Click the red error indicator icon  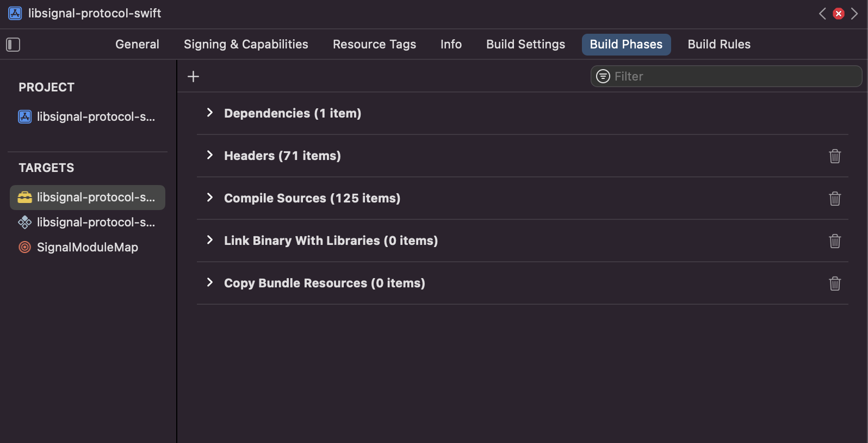coord(838,14)
